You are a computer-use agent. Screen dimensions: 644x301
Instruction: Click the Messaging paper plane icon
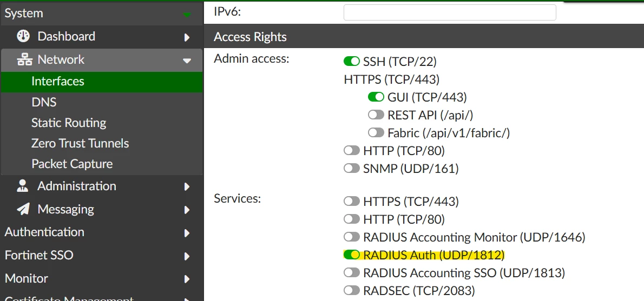(x=23, y=209)
